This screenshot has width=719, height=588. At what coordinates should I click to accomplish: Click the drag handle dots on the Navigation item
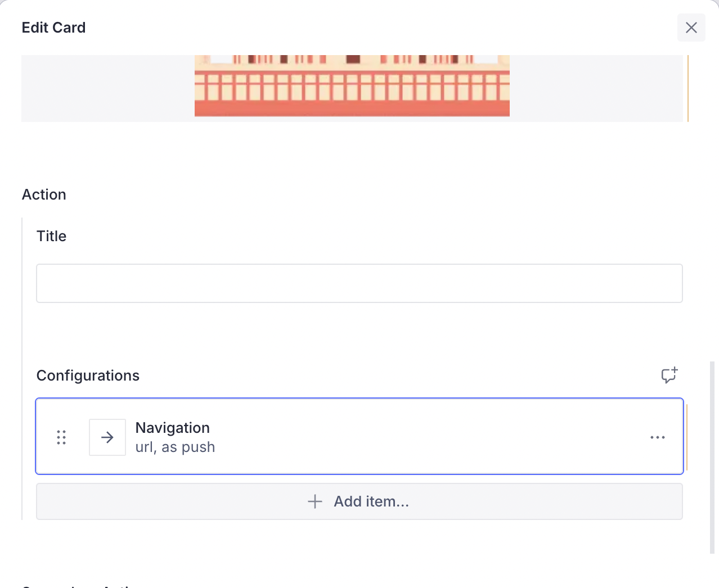click(61, 437)
